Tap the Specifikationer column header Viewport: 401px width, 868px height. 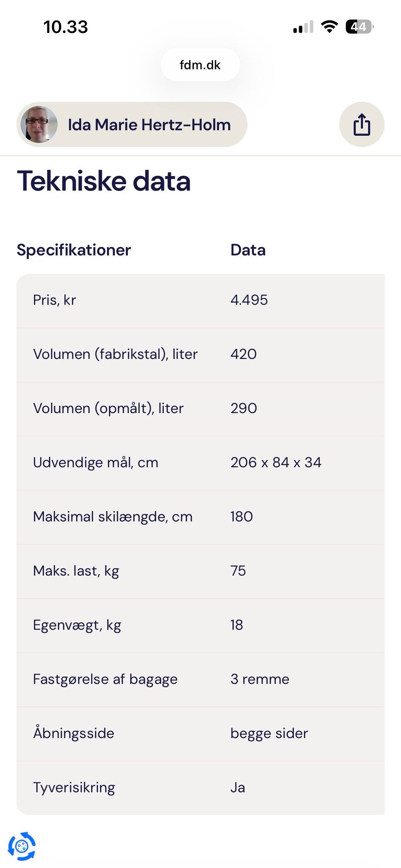pos(74,250)
